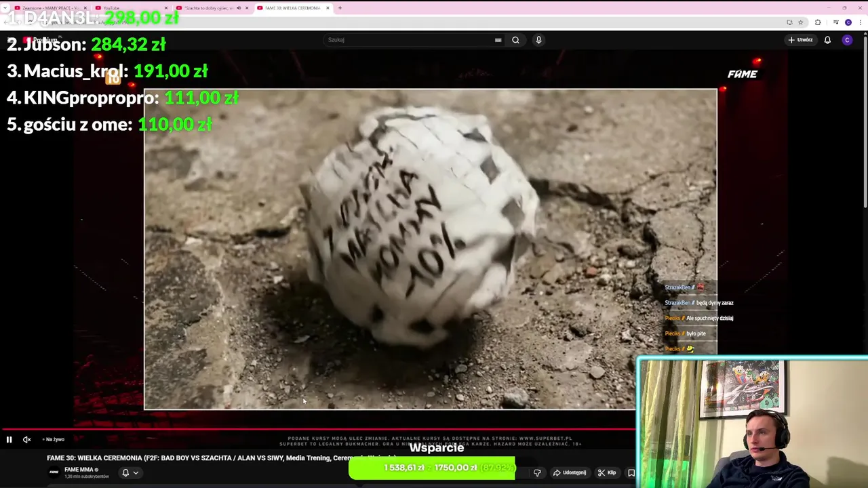The height and width of the screenshot is (488, 868).
Task: Open the FAME MMA channel avatar
Action: pyautogui.click(x=54, y=472)
